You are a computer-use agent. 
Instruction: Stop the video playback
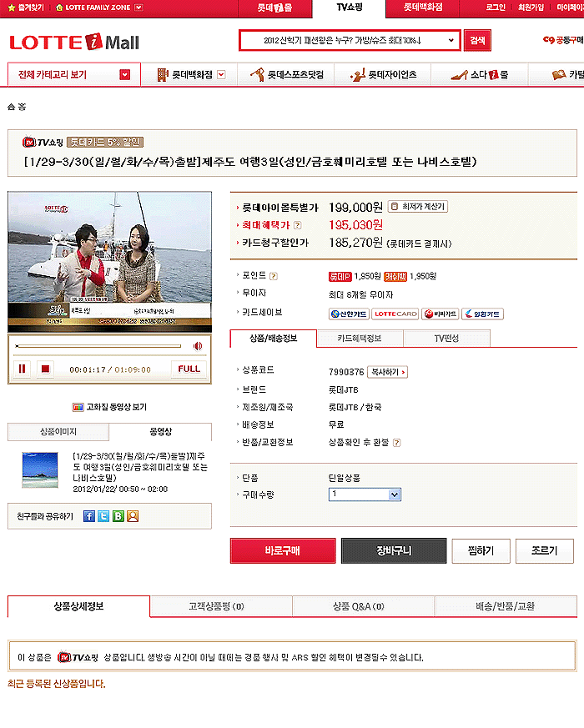[45, 369]
